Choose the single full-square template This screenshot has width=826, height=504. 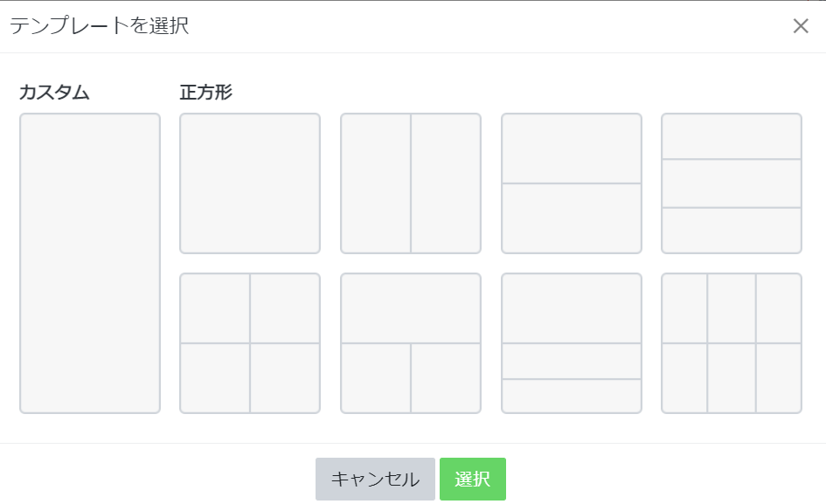click(x=250, y=183)
